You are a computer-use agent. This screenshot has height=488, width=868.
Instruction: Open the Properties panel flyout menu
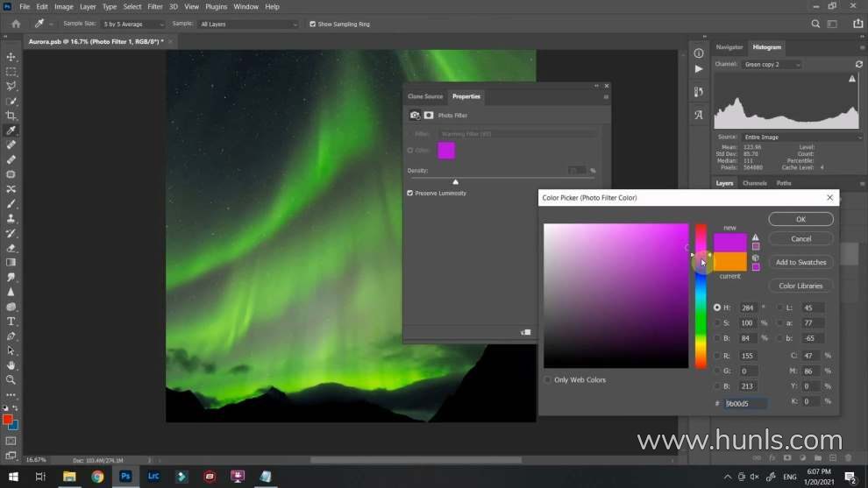(x=606, y=97)
